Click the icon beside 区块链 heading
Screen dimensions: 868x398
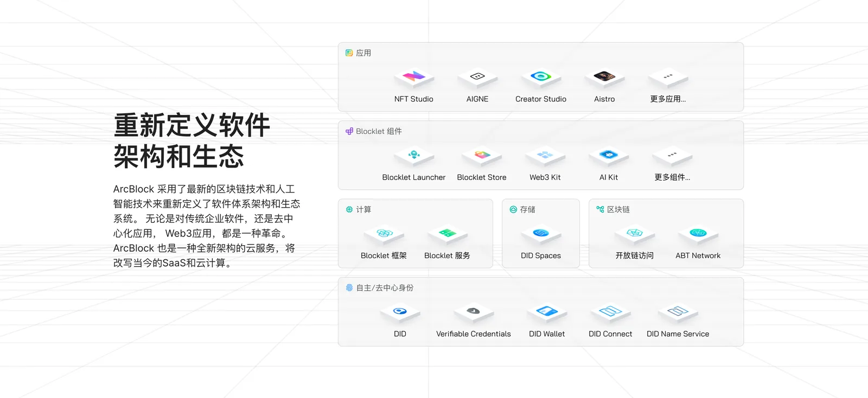pos(600,209)
